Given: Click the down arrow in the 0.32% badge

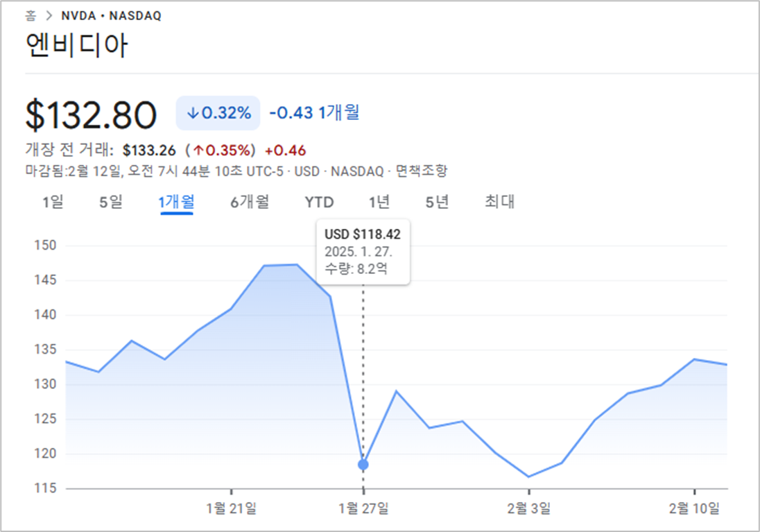Looking at the screenshot, I should (x=193, y=113).
